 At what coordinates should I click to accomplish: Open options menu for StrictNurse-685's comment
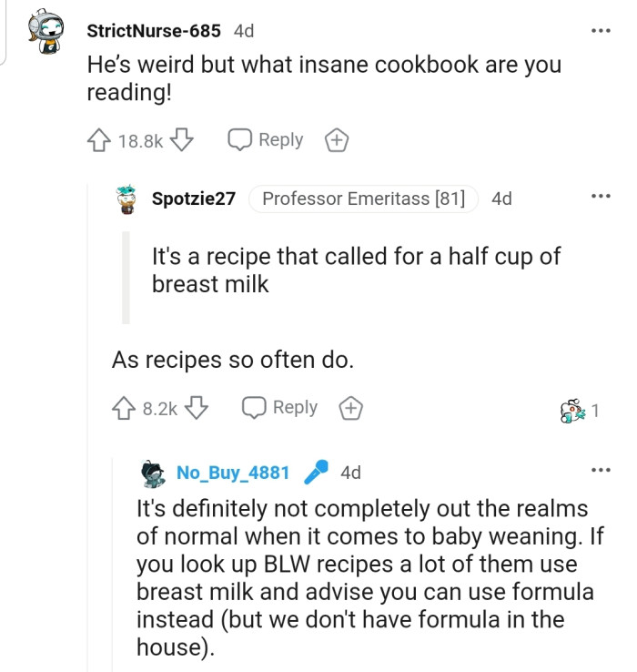pyautogui.click(x=599, y=30)
